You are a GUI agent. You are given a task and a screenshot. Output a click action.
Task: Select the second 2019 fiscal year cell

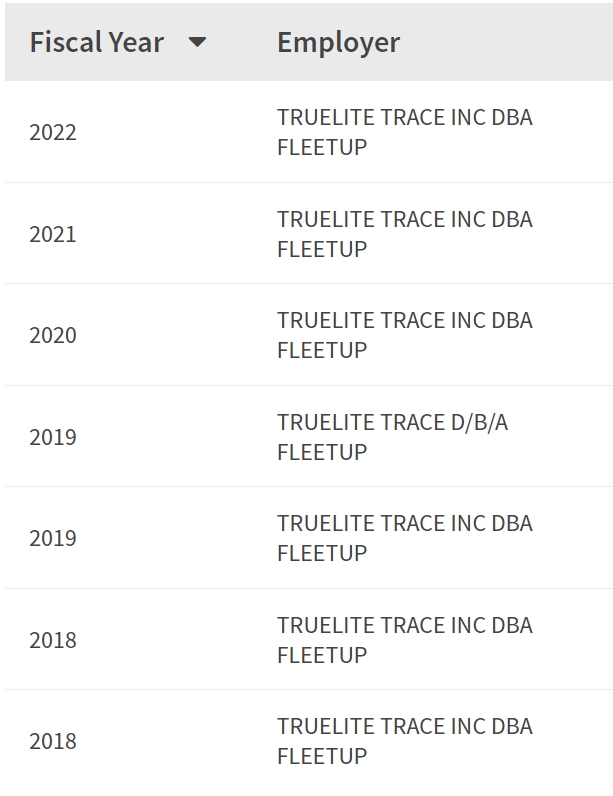coord(53,538)
